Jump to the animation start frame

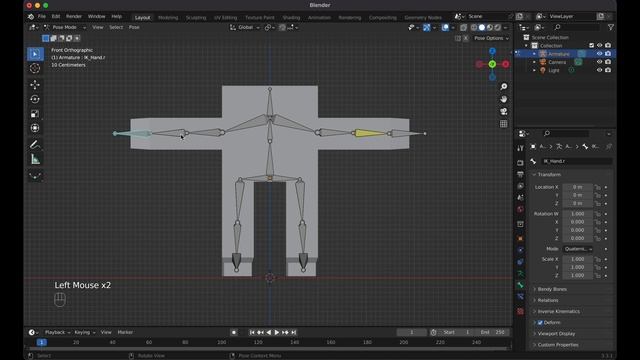pyautogui.click(x=252, y=332)
